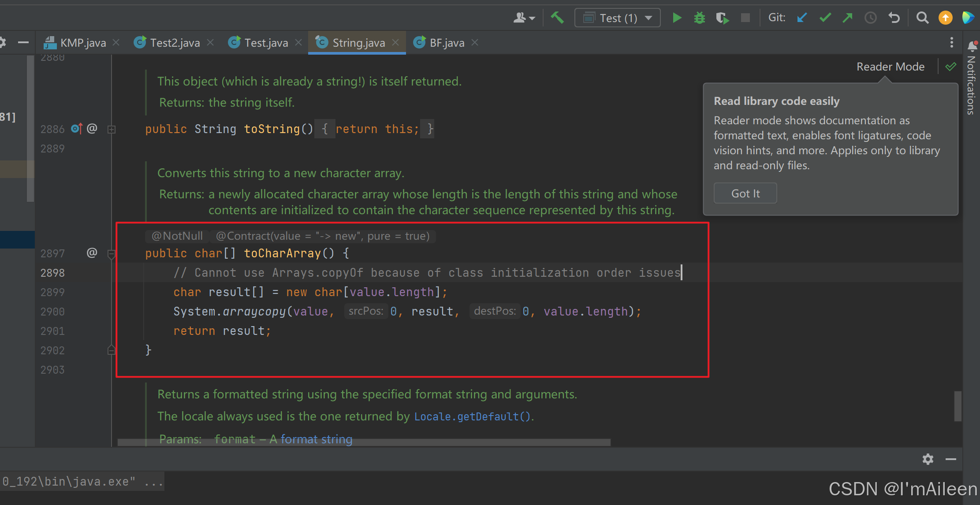Click the Rollback undo arrow icon
Viewport: 980px width, 505px height.
(894, 18)
